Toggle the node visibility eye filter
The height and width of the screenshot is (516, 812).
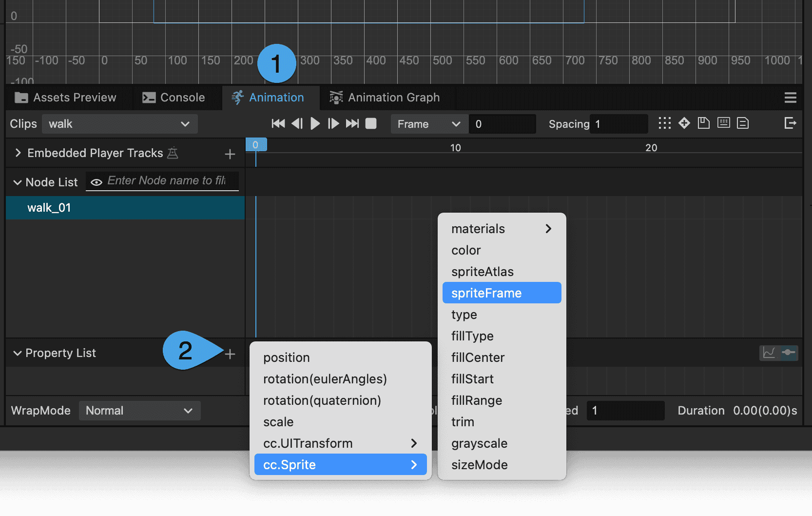click(97, 182)
